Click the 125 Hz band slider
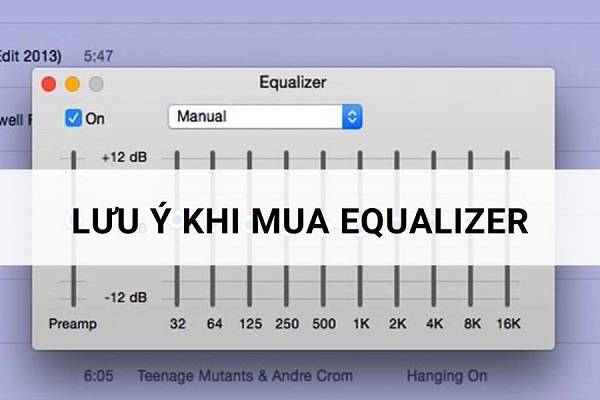600x400 pixels. pyautogui.click(x=249, y=229)
